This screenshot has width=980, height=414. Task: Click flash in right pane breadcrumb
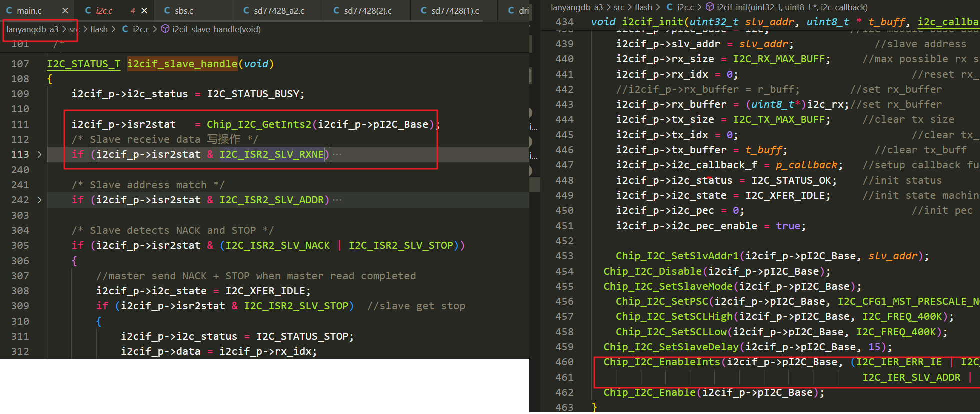(x=643, y=7)
